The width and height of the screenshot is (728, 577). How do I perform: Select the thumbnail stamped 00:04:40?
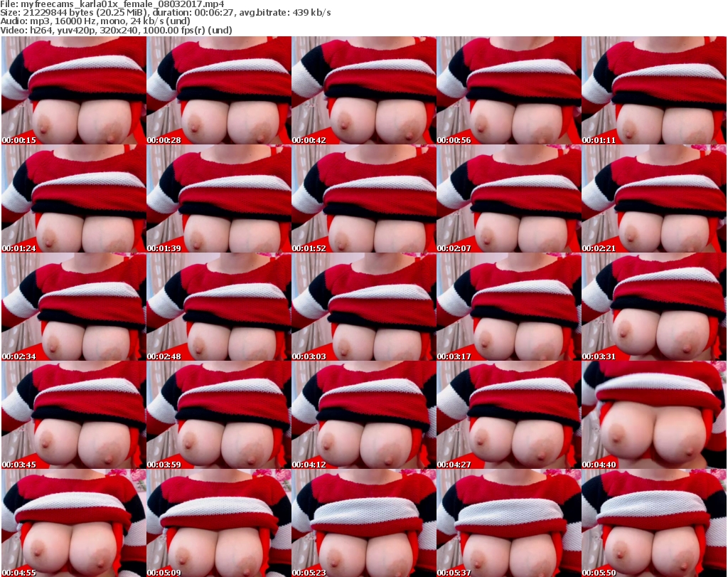point(654,415)
